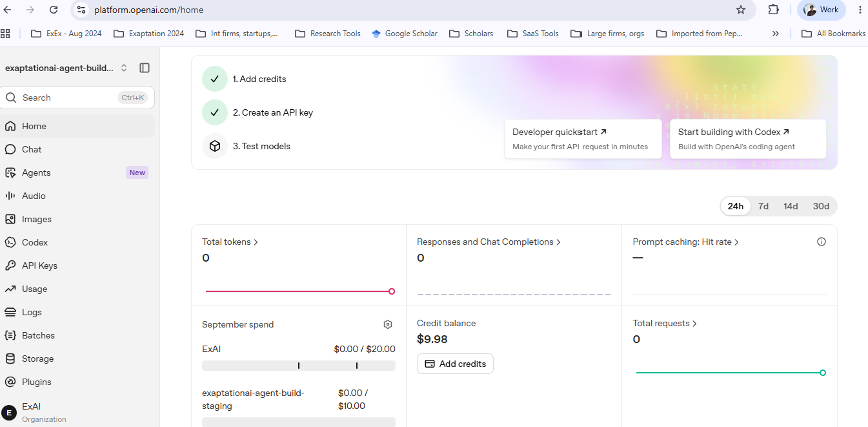Open the ExEx - Aug 2024 bookmark folder
This screenshot has height=427, width=868.
tap(66, 34)
